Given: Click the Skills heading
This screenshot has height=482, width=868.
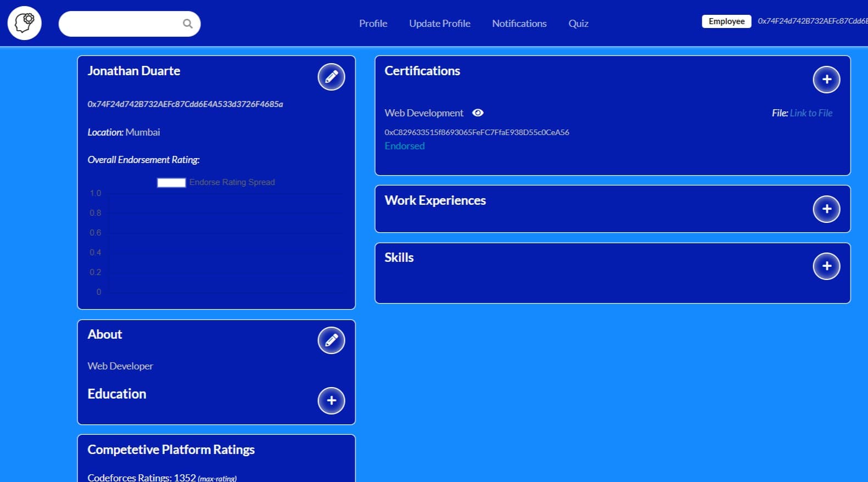Looking at the screenshot, I should [399, 257].
